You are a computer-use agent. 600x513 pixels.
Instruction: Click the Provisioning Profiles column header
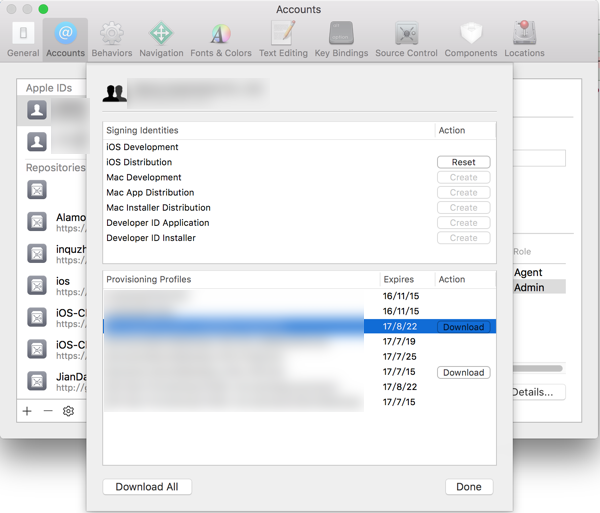click(x=241, y=280)
